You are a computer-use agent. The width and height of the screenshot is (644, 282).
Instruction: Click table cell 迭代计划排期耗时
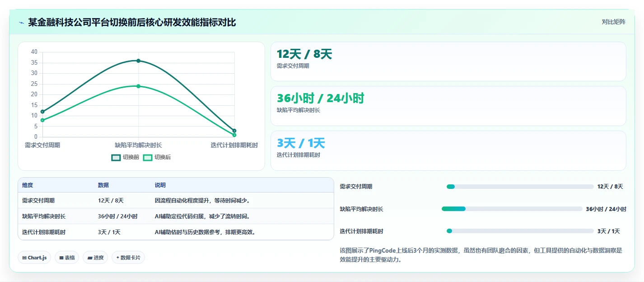tap(44, 232)
